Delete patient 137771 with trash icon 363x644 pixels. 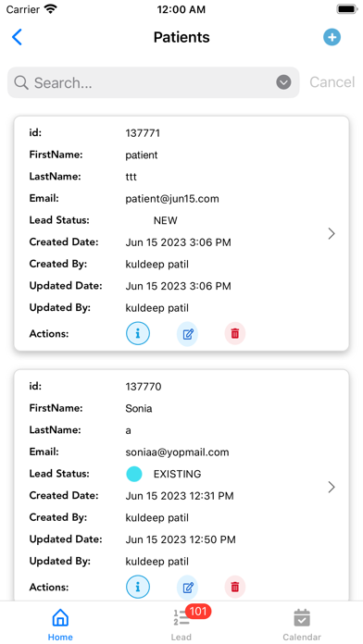[x=234, y=333]
